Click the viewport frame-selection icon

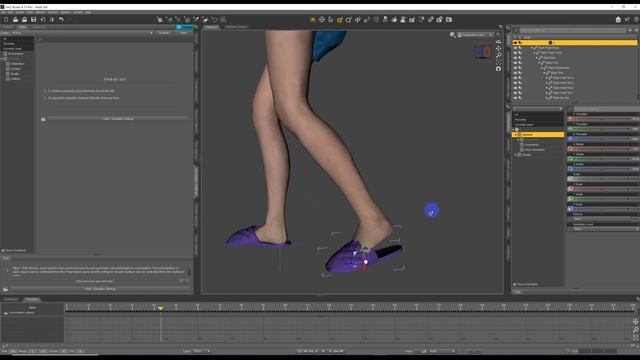click(x=498, y=62)
